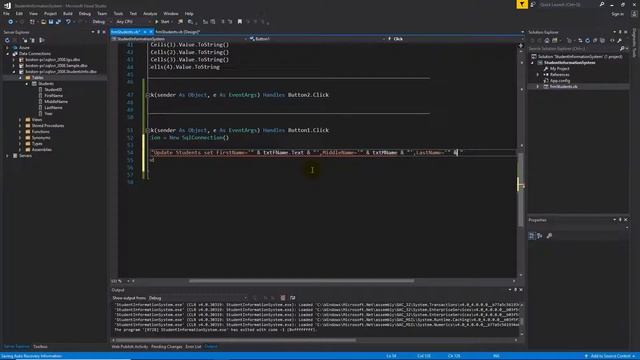Click the Search Solution Explorer field
640x360 pixels.
point(576,49)
